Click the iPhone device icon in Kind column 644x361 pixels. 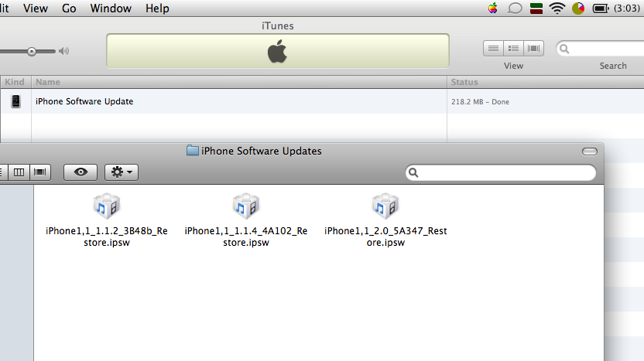tap(15, 101)
